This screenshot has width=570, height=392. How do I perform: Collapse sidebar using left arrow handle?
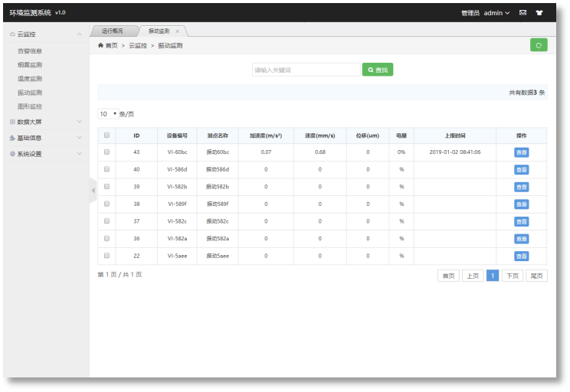(93, 190)
